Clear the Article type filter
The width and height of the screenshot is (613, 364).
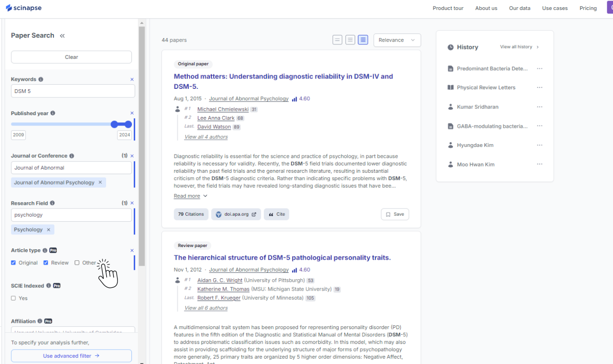132,250
